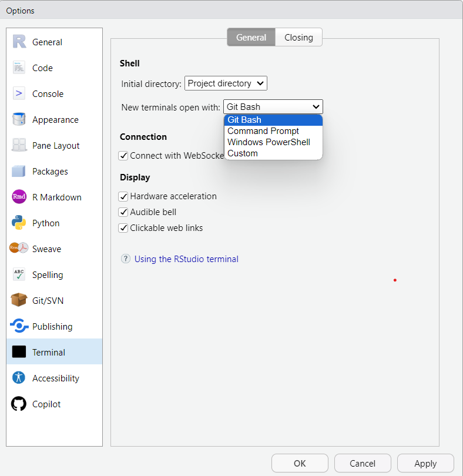Uncheck the Audible bell option

[x=123, y=212]
